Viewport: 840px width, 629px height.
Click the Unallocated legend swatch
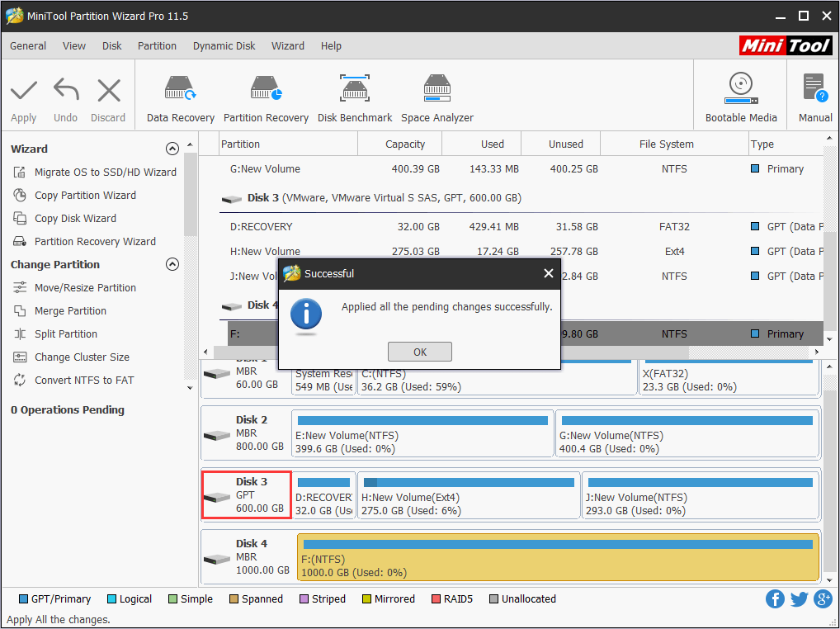tap(494, 599)
